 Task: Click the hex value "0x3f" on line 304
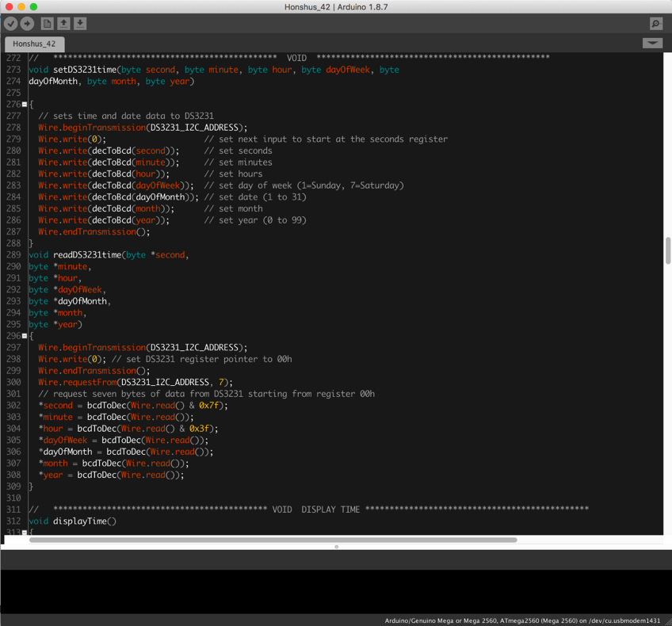(199, 429)
